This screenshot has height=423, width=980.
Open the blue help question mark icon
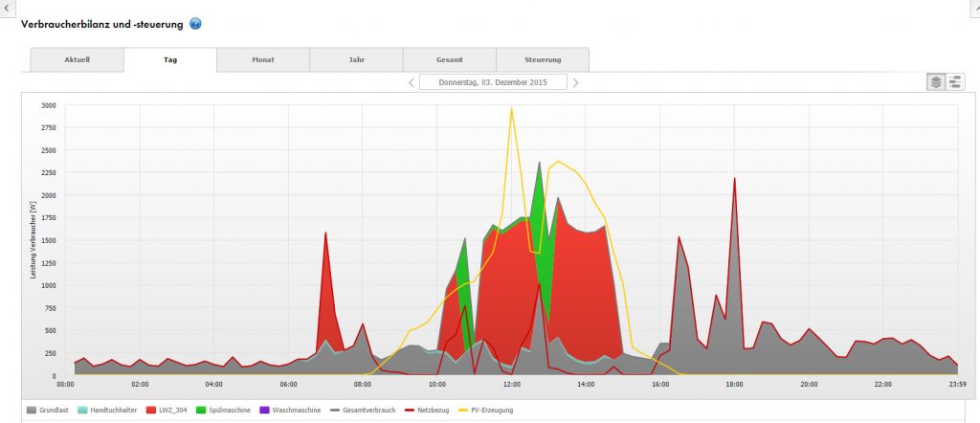(x=195, y=23)
